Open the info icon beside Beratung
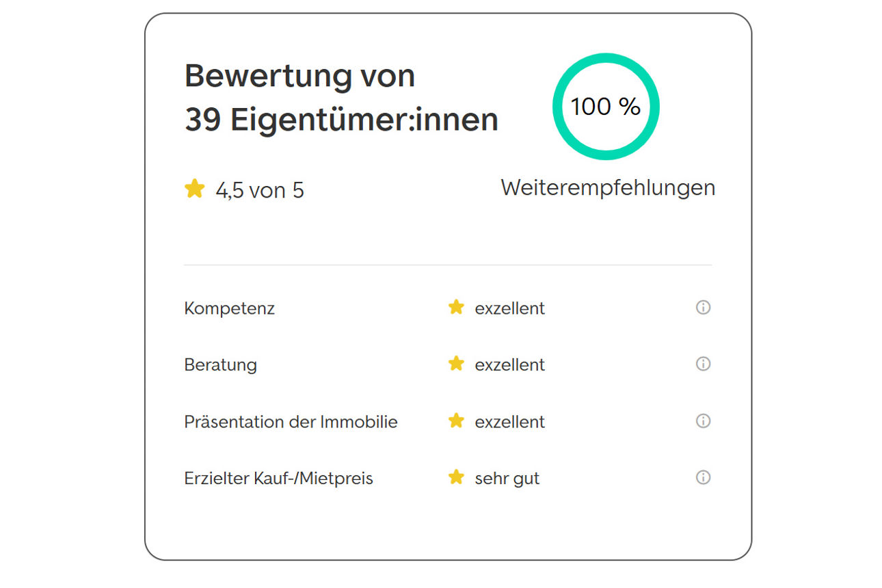 point(703,364)
